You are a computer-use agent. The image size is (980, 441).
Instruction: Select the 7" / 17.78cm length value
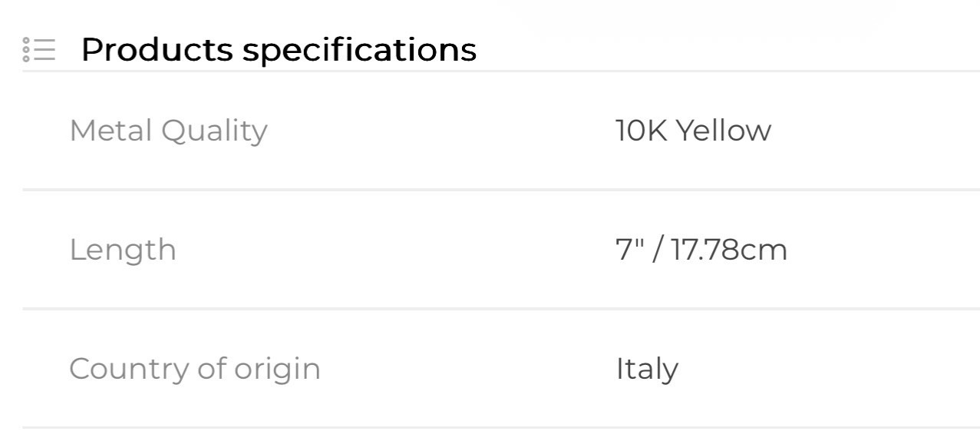click(x=701, y=250)
